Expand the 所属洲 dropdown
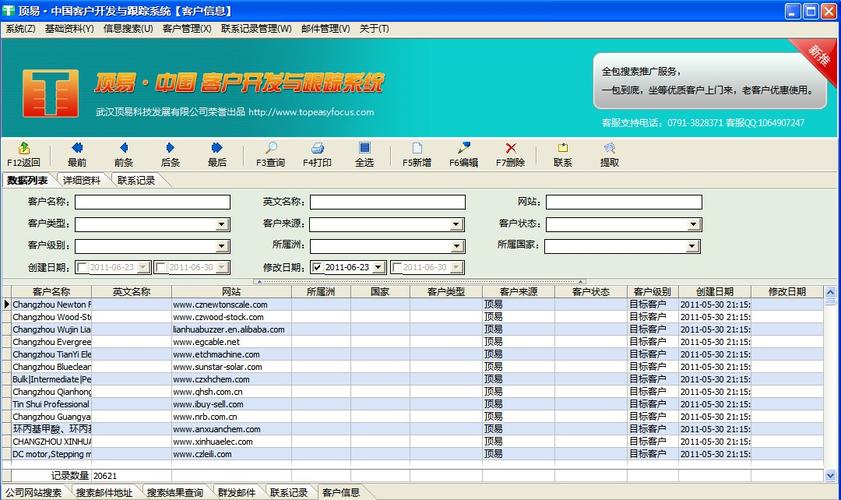The width and height of the screenshot is (841, 500). coord(456,246)
